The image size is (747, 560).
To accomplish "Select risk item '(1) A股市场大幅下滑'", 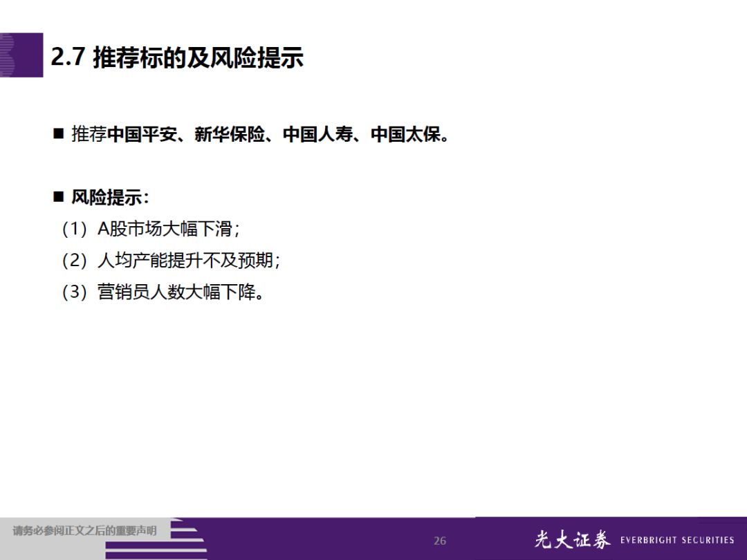I will pos(151,229).
